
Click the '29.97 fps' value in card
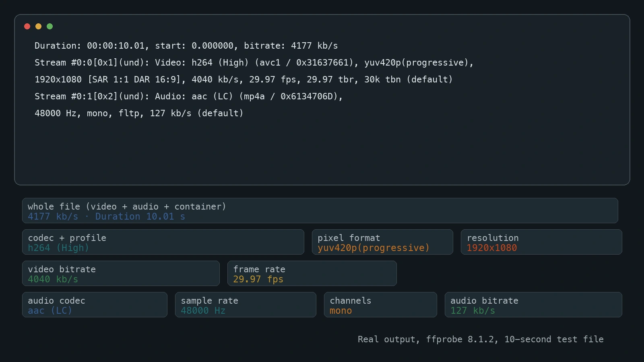(x=258, y=280)
